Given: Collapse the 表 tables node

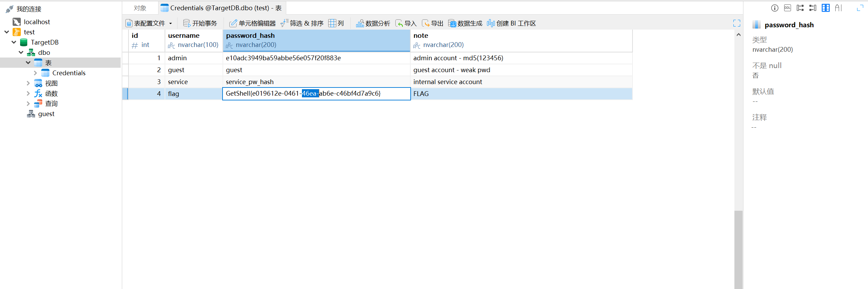Looking at the screenshot, I should 28,63.
